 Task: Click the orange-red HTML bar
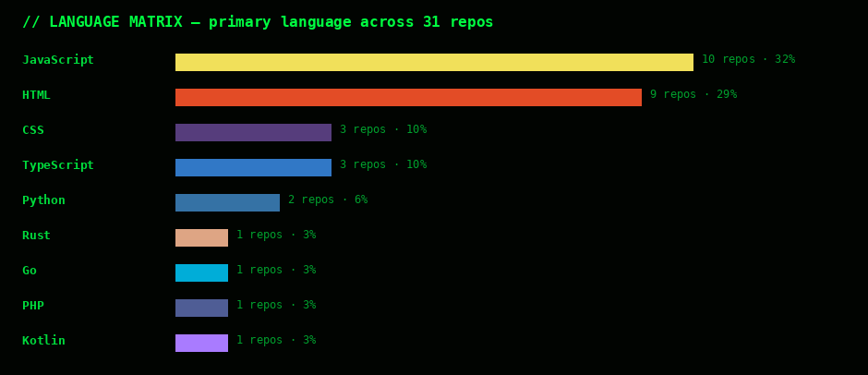[408, 97]
